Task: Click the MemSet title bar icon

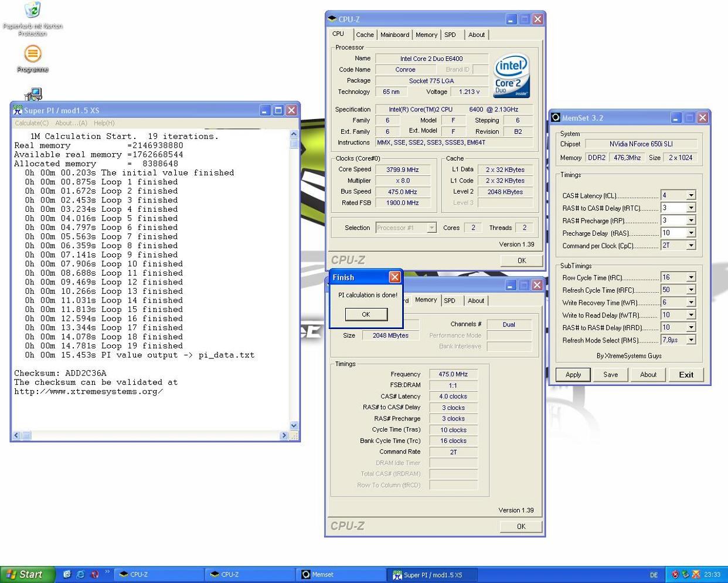Action: pyautogui.click(x=556, y=118)
